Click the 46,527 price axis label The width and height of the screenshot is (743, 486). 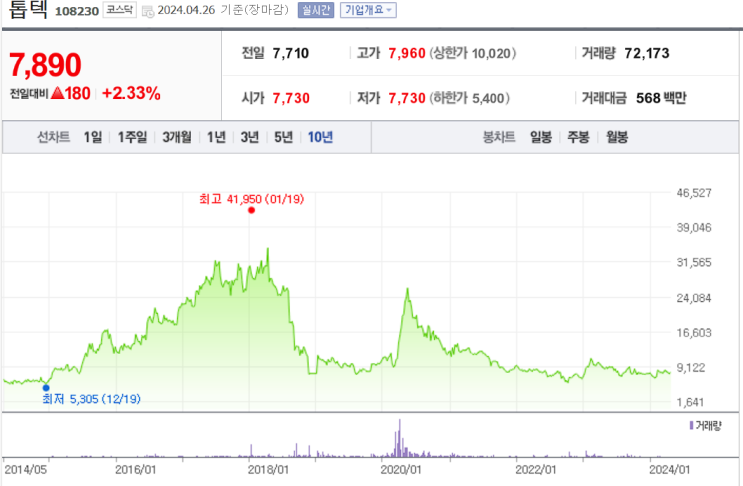694,193
